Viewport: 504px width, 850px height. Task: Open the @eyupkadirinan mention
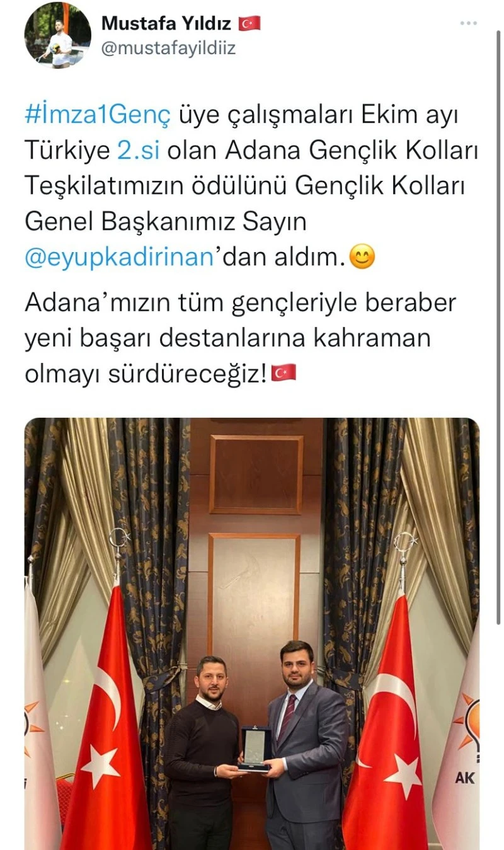(x=120, y=259)
